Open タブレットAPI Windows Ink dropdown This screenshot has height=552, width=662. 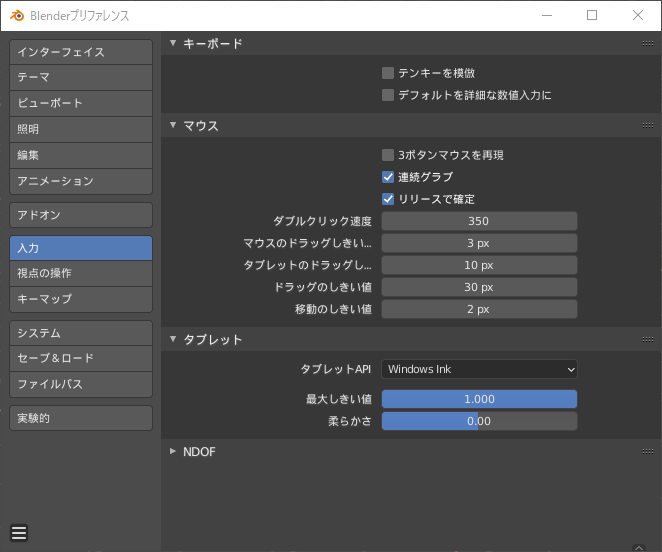(479, 369)
